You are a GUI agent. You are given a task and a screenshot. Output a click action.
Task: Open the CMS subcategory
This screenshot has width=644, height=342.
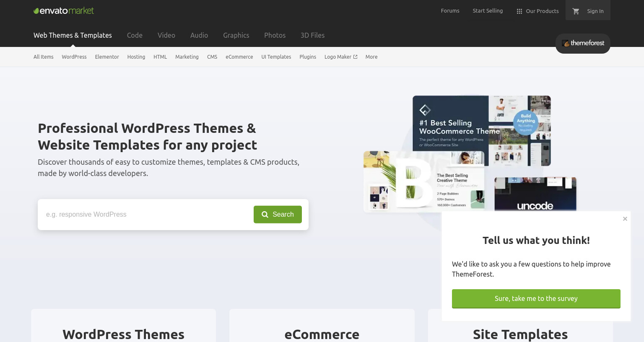click(212, 57)
